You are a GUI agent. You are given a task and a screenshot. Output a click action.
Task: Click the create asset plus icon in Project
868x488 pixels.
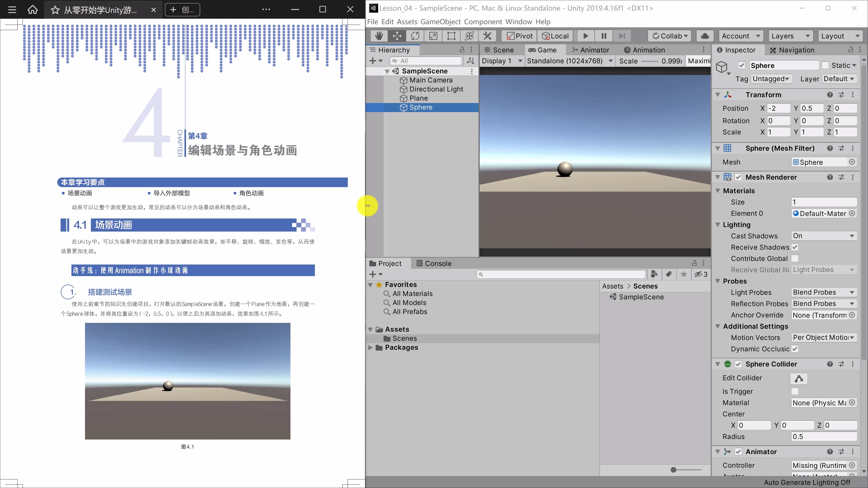(x=373, y=274)
